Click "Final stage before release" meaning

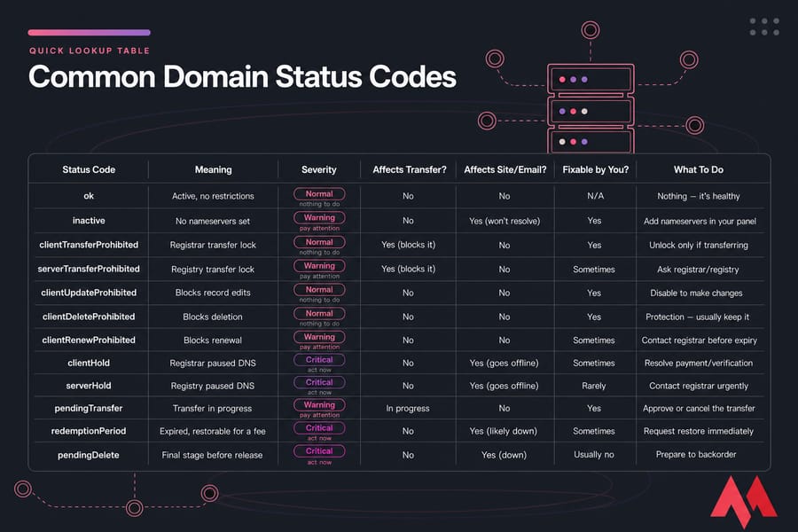click(x=212, y=455)
